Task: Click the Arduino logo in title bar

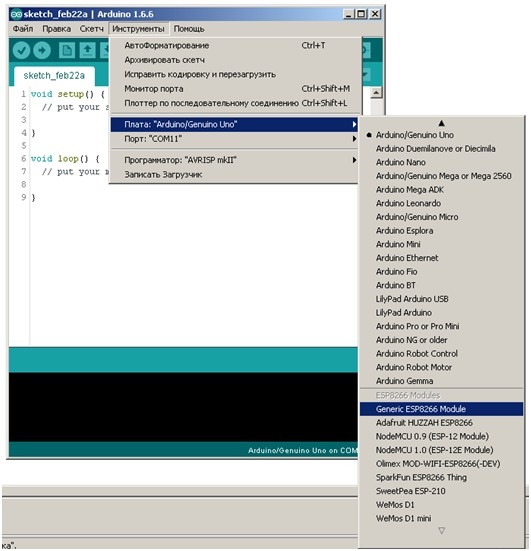Action: coord(16,14)
